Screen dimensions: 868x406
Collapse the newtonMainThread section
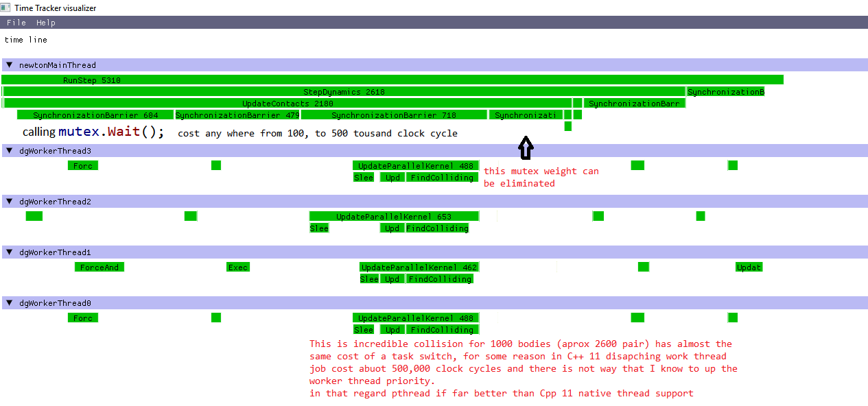click(10, 65)
